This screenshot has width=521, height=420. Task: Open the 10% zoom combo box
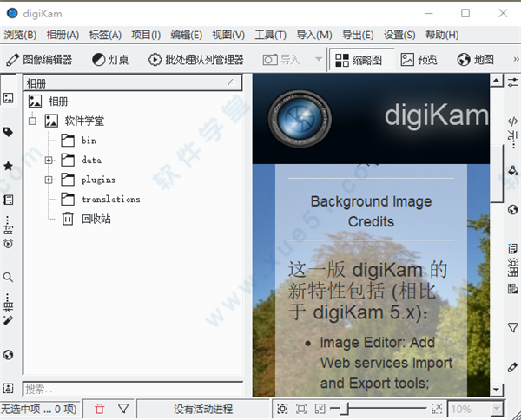click(x=475, y=409)
